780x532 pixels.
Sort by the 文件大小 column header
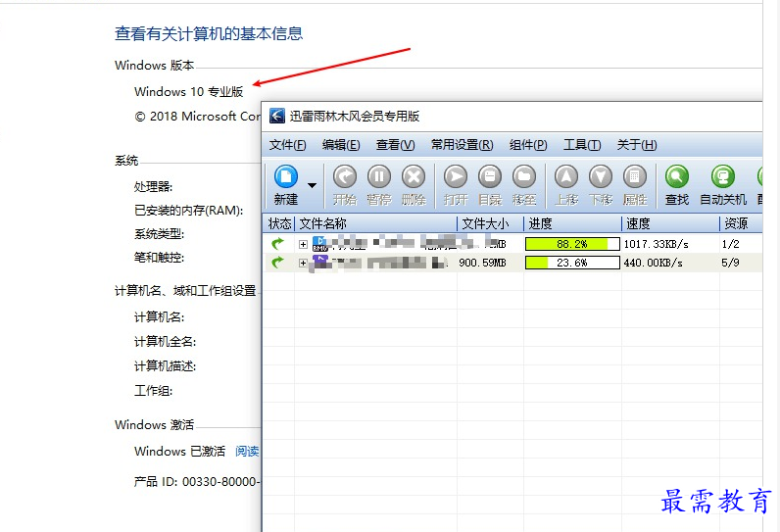(490, 223)
